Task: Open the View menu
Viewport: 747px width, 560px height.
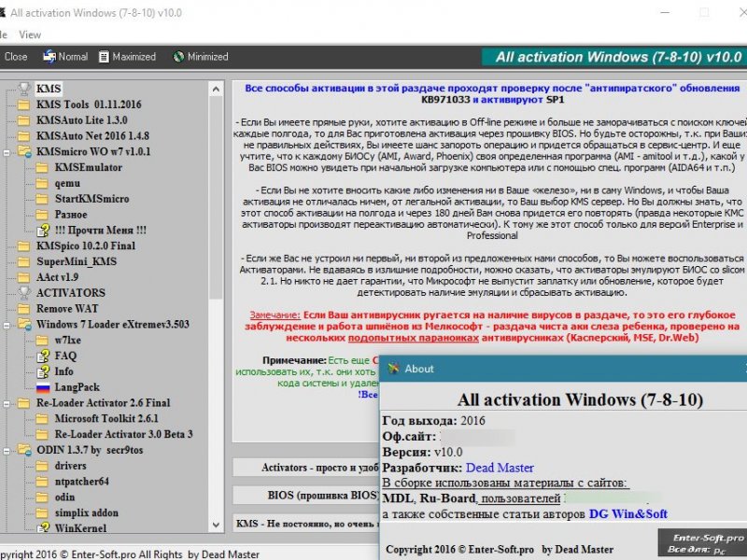Action: [x=30, y=35]
